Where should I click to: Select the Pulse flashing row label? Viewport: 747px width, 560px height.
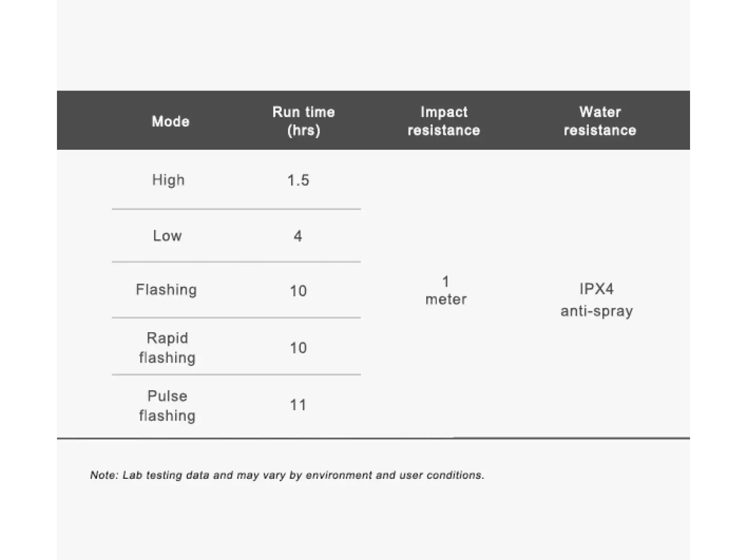pyautogui.click(x=167, y=406)
